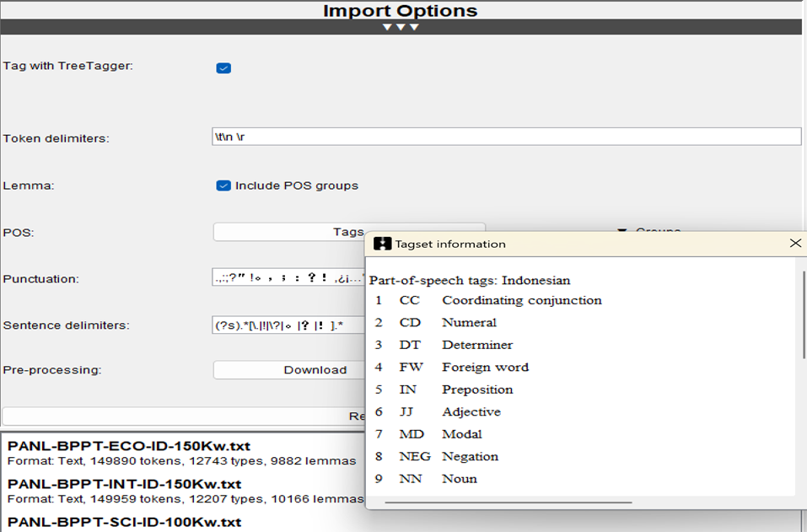807x532 pixels.
Task: Click into the Token delimiters field
Action: 506,137
